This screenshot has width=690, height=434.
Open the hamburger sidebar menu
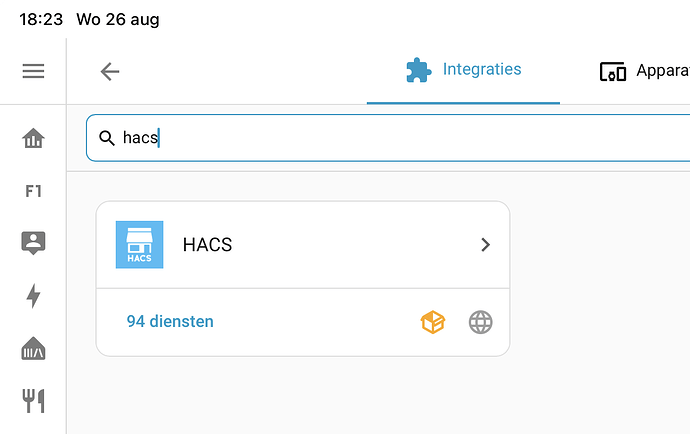coord(33,71)
